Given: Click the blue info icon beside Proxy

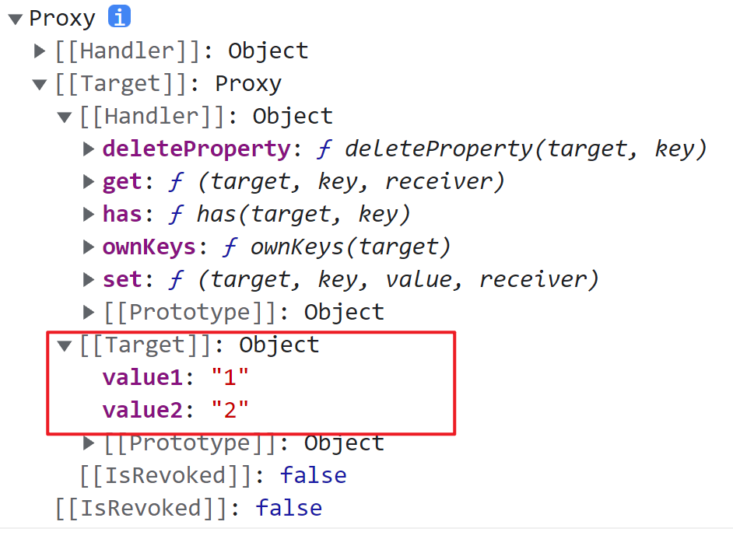Looking at the screenshot, I should click(120, 16).
